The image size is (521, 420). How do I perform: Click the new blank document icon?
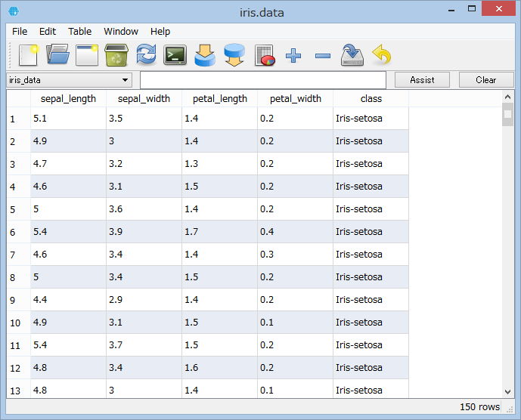[29, 55]
